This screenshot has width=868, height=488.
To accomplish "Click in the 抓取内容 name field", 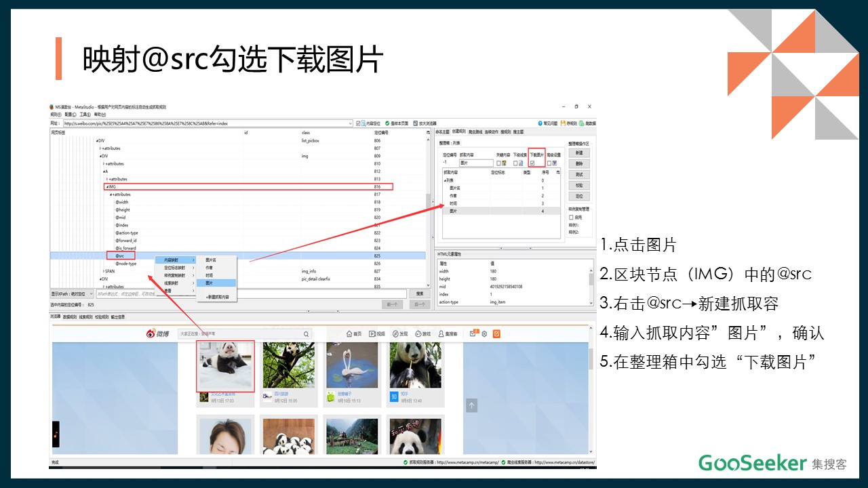I will pyautogui.click(x=476, y=163).
